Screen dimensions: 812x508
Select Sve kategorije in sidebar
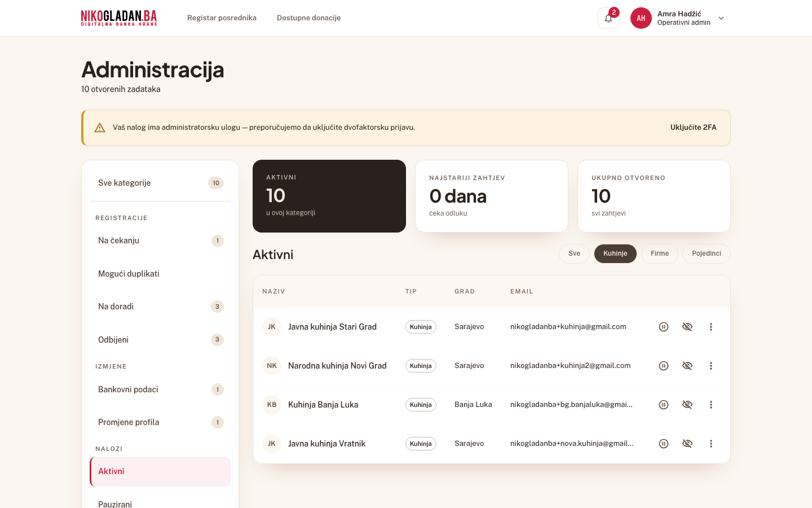point(160,183)
